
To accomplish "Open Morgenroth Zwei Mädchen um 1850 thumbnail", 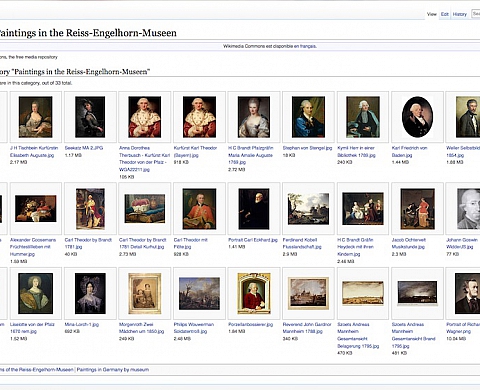I will point(145,293).
